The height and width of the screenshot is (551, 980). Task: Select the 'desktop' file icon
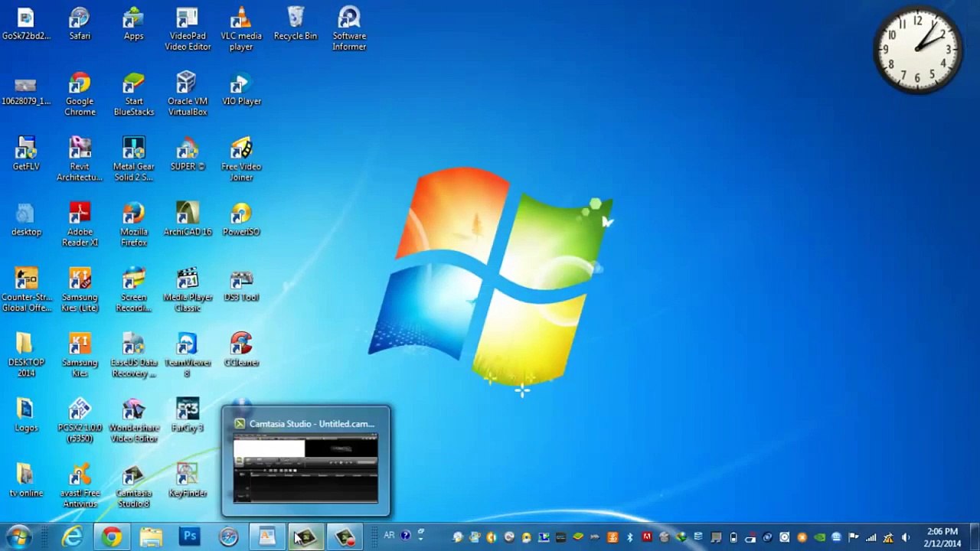[x=26, y=219]
